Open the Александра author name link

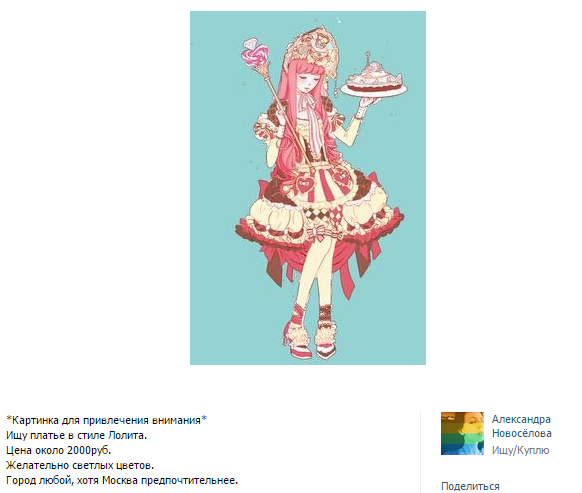coord(521,419)
